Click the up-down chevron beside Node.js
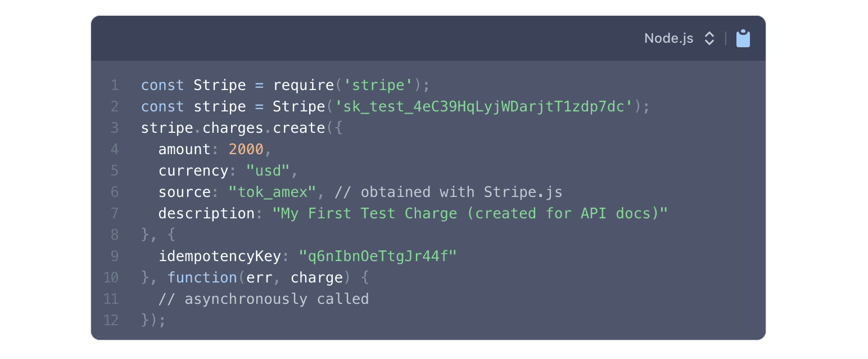Image resolution: width=868 pixels, height=359 pixels. tap(709, 38)
